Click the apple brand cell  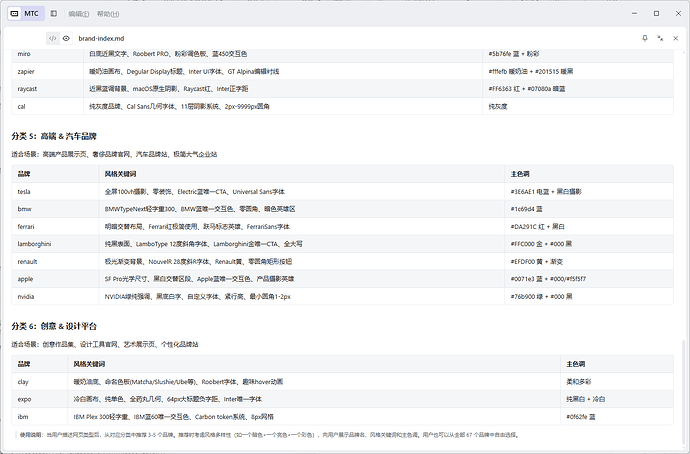tap(55, 279)
